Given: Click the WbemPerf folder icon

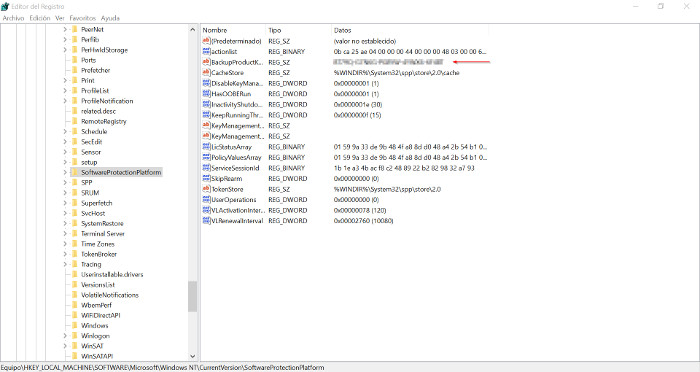Looking at the screenshot, I should click(x=75, y=305).
